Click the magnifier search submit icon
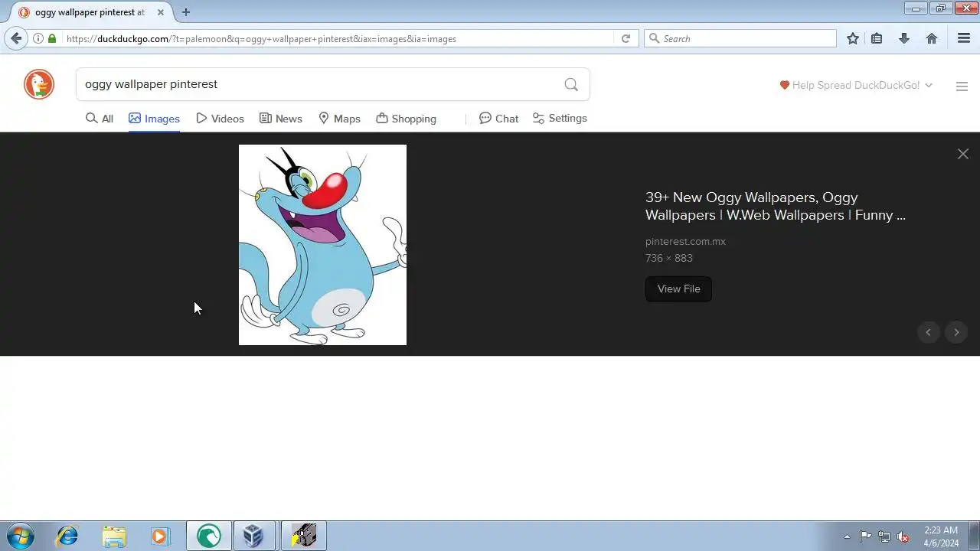Screen dimensions: 980x551 571,84
